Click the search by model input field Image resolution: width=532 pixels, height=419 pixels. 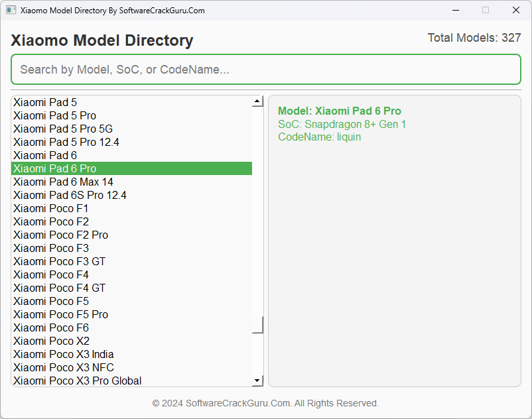click(265, 70)
